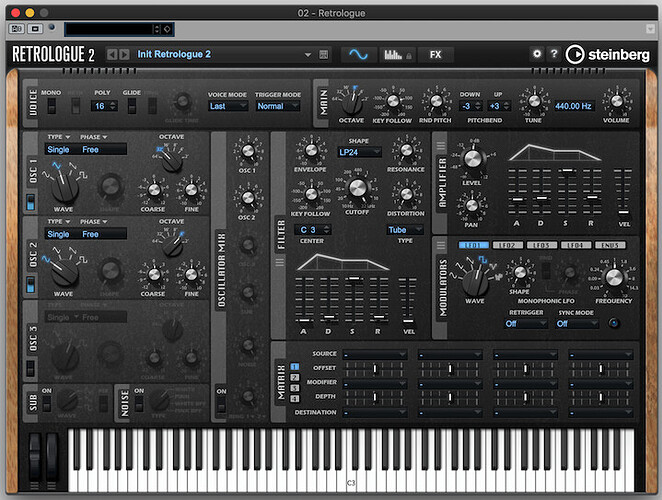Screen dimensions: 662x500
Task: Select Matrix page 3 button
Action: click(295, 388)
